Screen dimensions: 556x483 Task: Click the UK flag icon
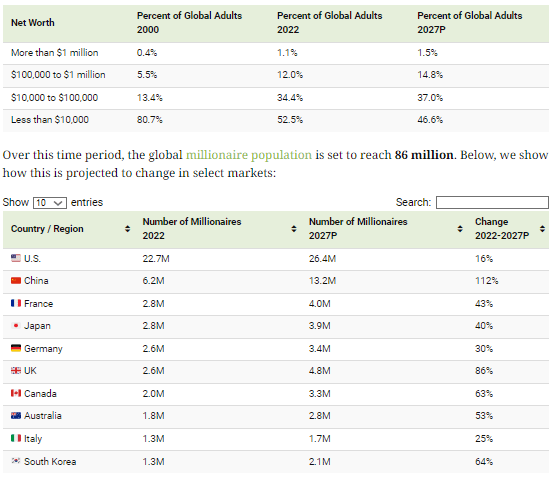(16, 371)
